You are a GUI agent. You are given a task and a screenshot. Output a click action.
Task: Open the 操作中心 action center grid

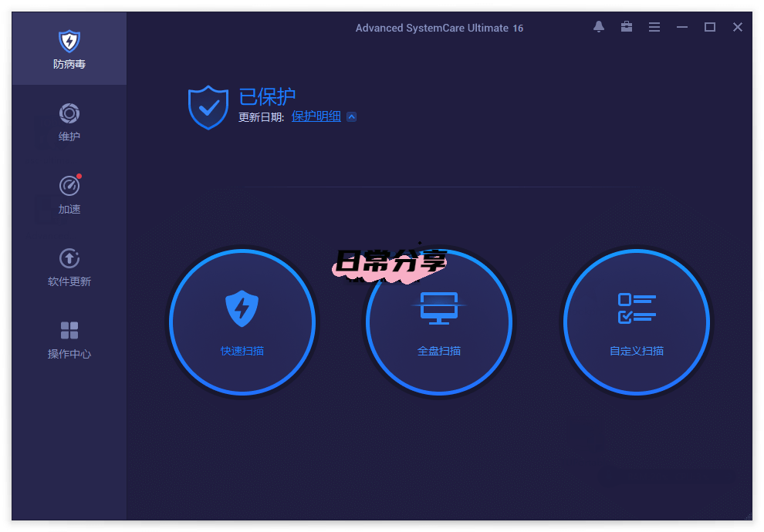(69, 339)
